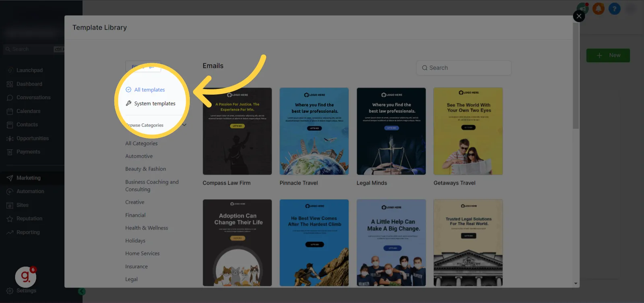This screenshot has height=303, width=644.
Task: Click the Settings gear icon
Action: click(x=10, y=291)
